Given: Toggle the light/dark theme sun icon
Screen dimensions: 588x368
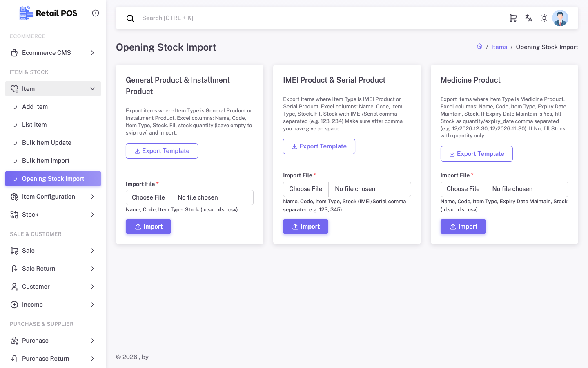Looking at the screenshot, I should (x=544, y=18).
